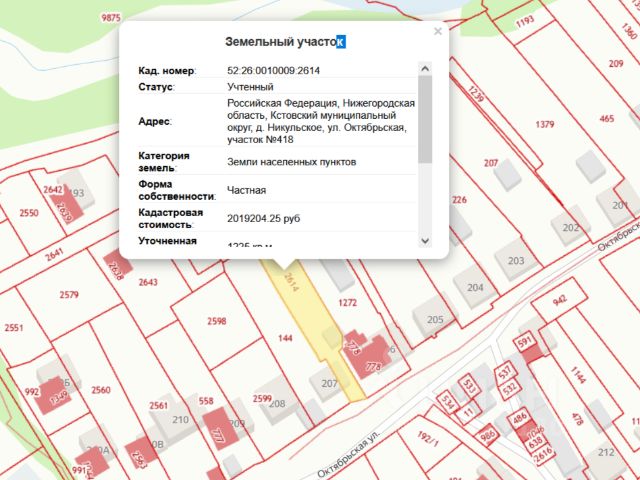Select parcel 2551 on the map
The width and height of the screenshot is (640, 480).
[13, 328]
